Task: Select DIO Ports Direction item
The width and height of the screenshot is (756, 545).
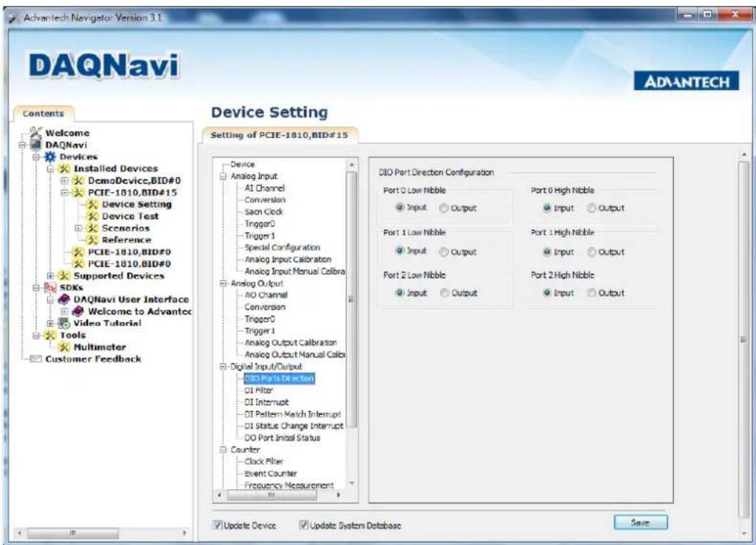Action: (279, 378)
